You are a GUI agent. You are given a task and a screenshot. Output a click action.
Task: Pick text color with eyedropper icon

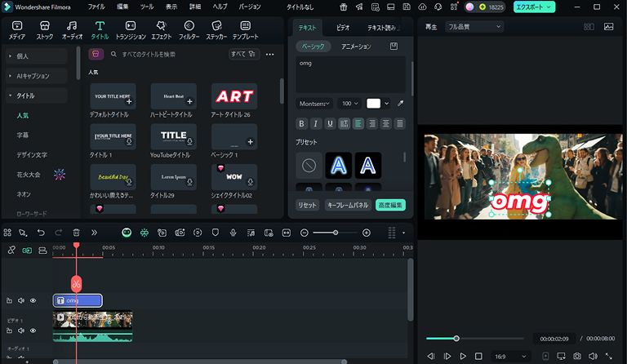[x=400, y=104]
